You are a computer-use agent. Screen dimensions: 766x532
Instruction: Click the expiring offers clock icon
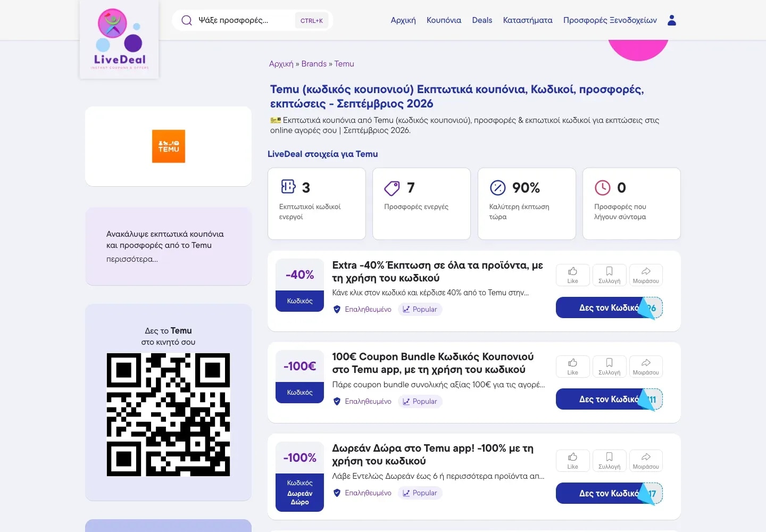(602, 188)
